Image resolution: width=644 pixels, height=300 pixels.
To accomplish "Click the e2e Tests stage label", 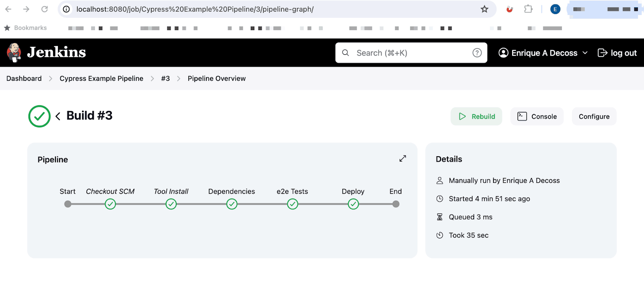I will pyautogui.click(x=292, y=191).
